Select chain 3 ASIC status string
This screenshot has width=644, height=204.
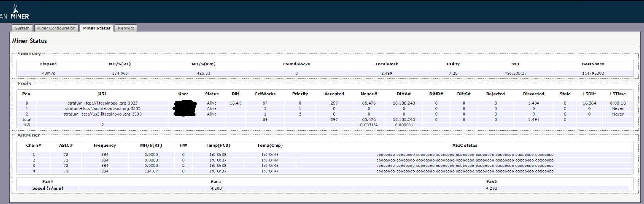coord(465,166)
